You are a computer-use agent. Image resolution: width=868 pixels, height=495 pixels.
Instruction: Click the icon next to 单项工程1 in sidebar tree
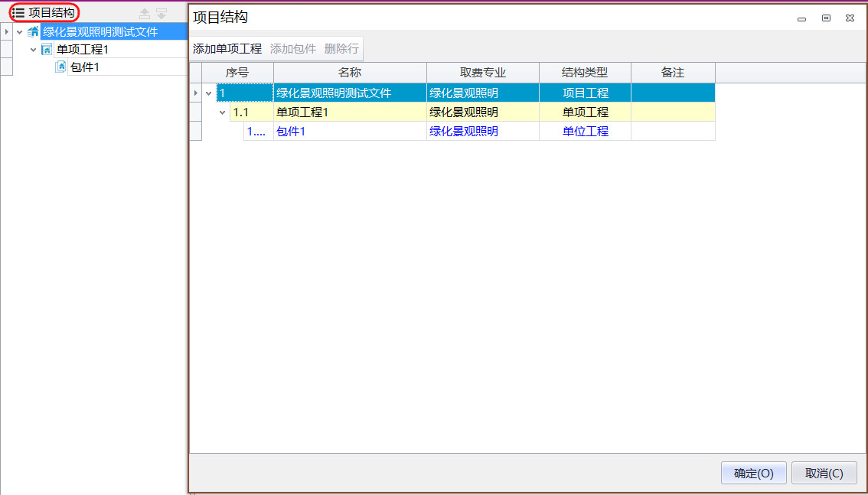click(46, 50)
